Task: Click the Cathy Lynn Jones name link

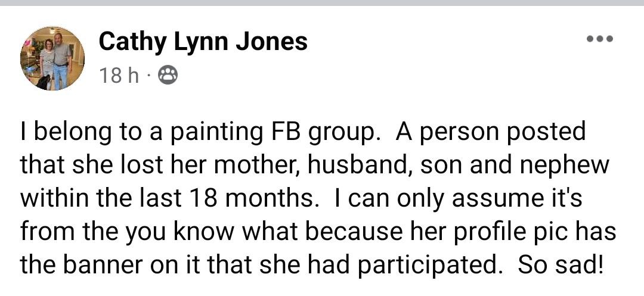Action: coord(203,41)
